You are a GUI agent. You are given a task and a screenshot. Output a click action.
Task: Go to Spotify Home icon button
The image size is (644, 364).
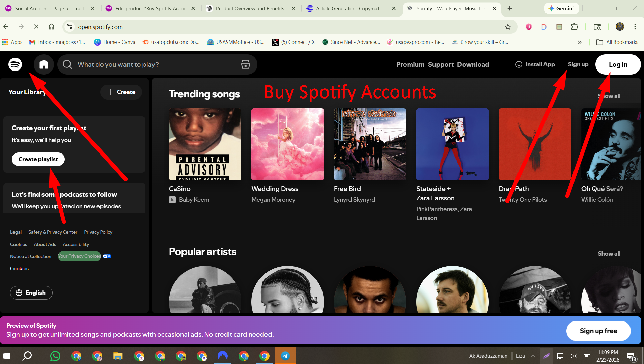click(44, 64)
